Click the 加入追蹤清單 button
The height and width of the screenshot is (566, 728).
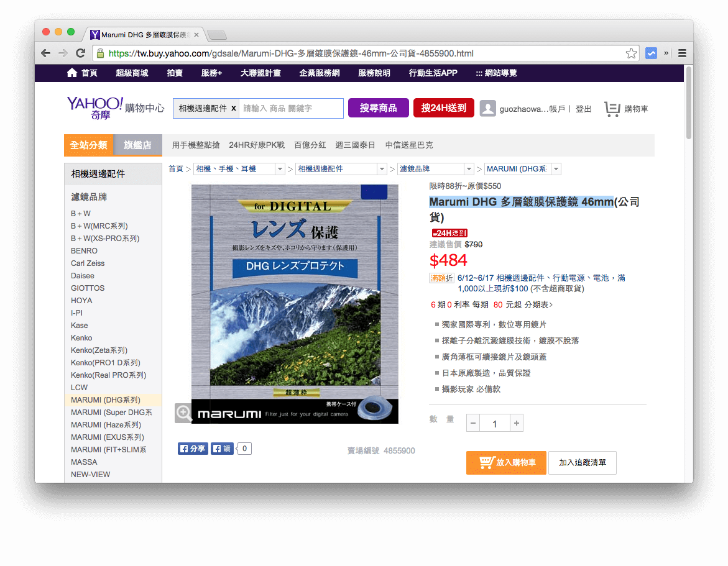(x=582, y=463)
